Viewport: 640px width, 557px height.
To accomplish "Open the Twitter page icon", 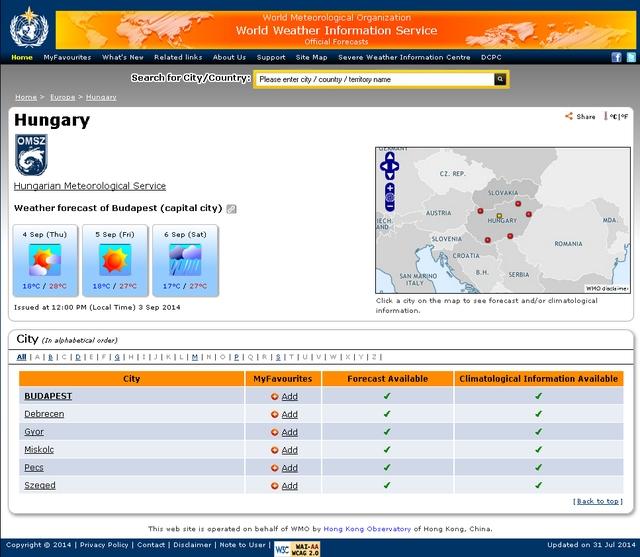I will pos(631,57).
